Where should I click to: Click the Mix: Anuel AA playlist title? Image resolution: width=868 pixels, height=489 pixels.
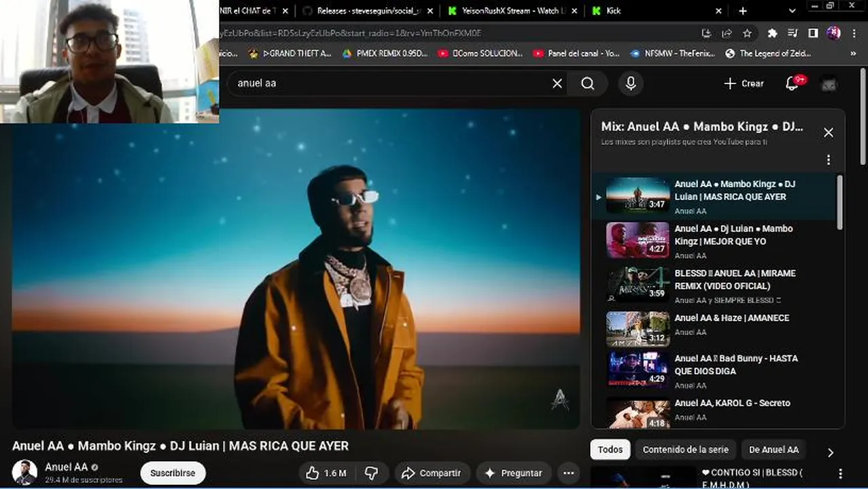pyautogui.click(x=702, y=126)
